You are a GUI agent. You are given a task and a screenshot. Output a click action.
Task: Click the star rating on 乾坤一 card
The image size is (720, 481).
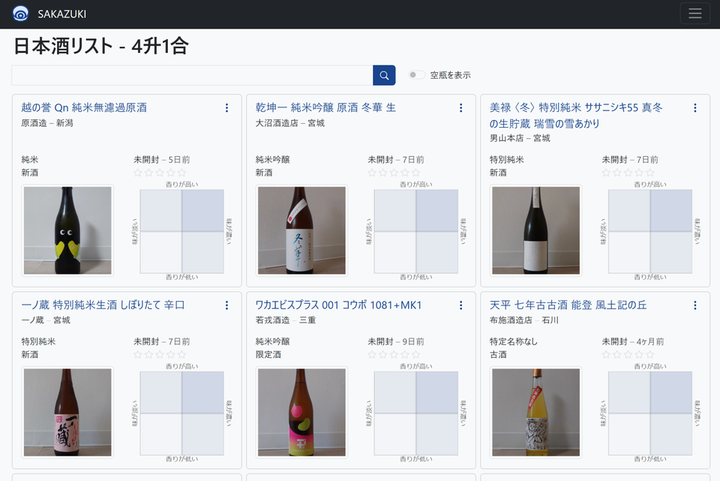coord(394,173)
